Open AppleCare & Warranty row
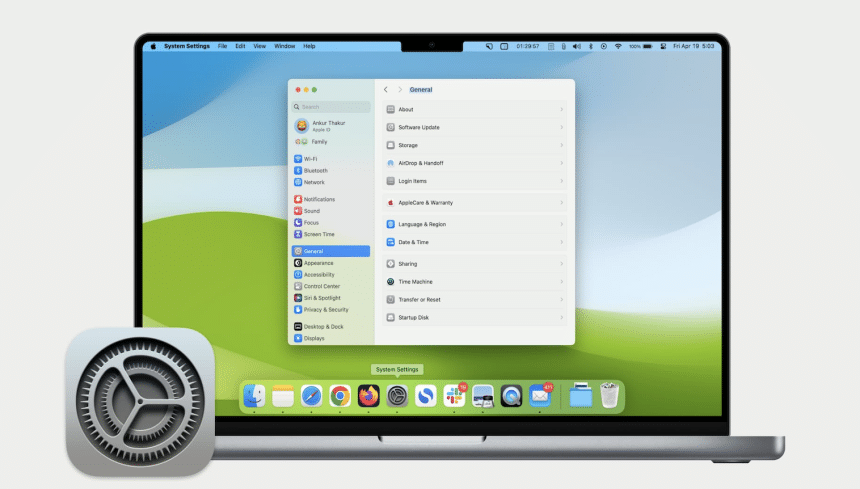This screenshot has height=489, width=860. (x=475, y=203)
